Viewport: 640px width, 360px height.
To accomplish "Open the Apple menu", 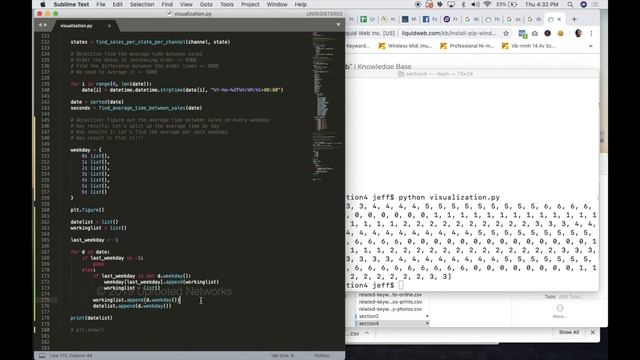I will tap(43, 4).
